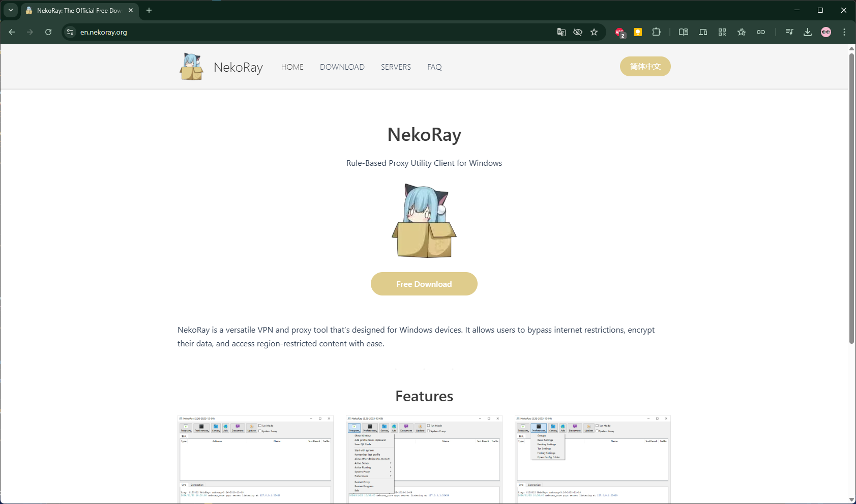Go forward in browser history
Image resolution: width=856 pixels, height=504 pixels.
tap(30, 32)
